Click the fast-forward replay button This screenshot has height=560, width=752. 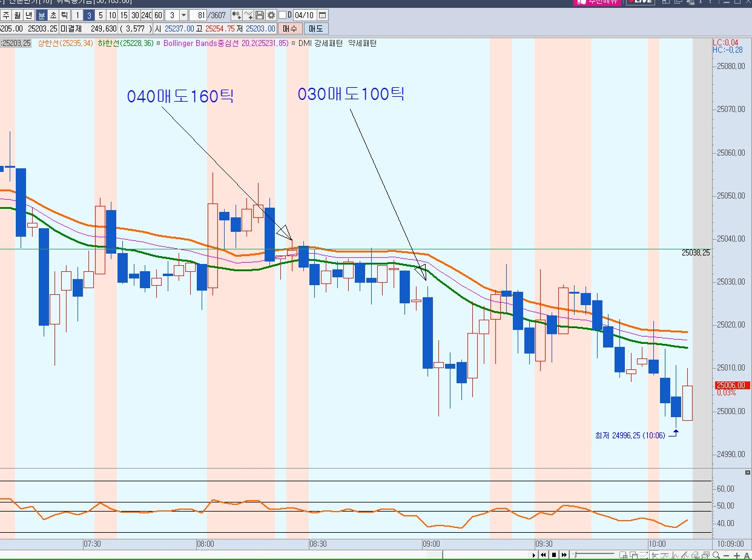coord(564,555)
